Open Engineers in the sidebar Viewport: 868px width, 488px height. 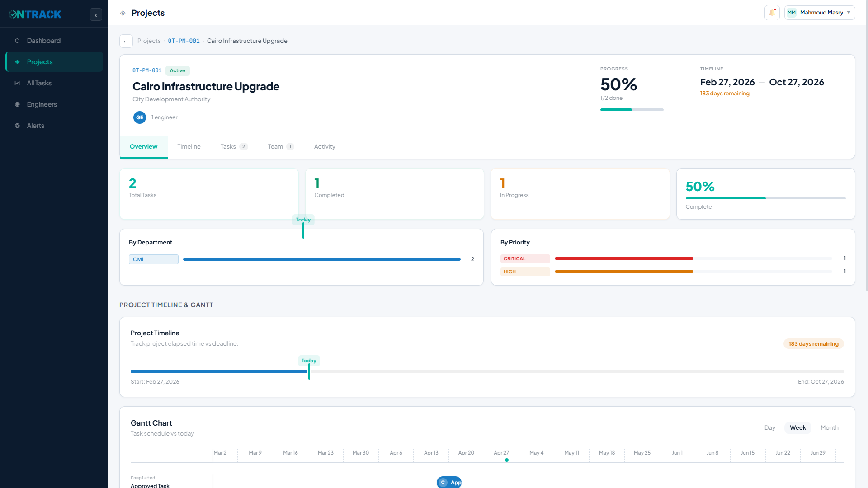pos(54,104)
